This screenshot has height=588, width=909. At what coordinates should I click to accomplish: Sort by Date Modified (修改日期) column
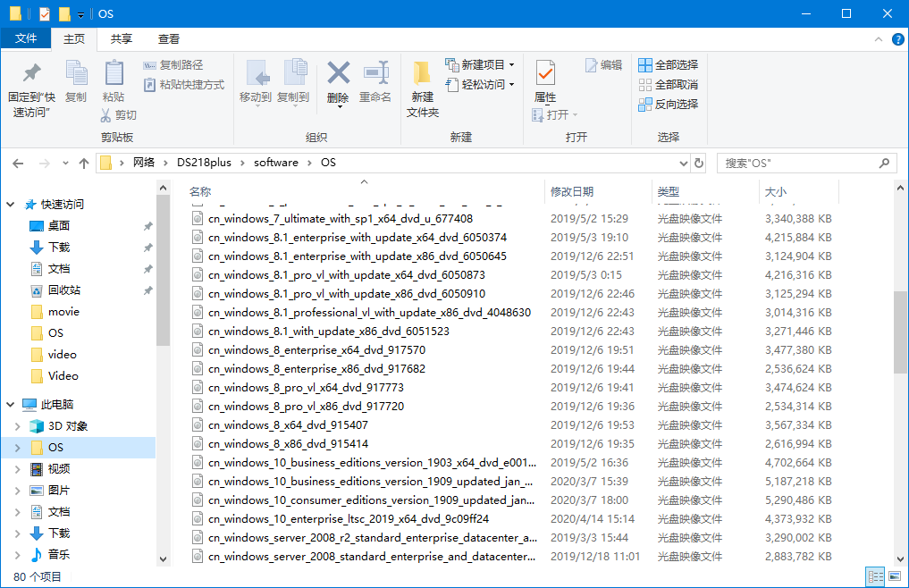click(x=572, y=192)
